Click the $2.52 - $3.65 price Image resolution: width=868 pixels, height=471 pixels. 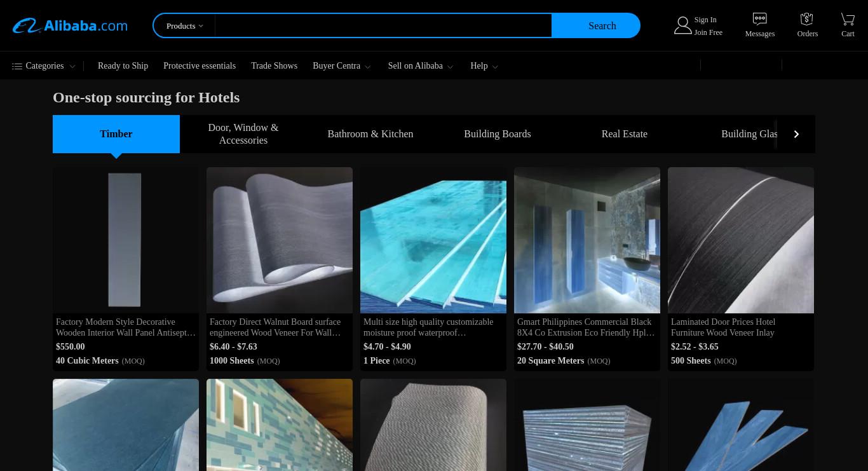click(x=695, y=347)
